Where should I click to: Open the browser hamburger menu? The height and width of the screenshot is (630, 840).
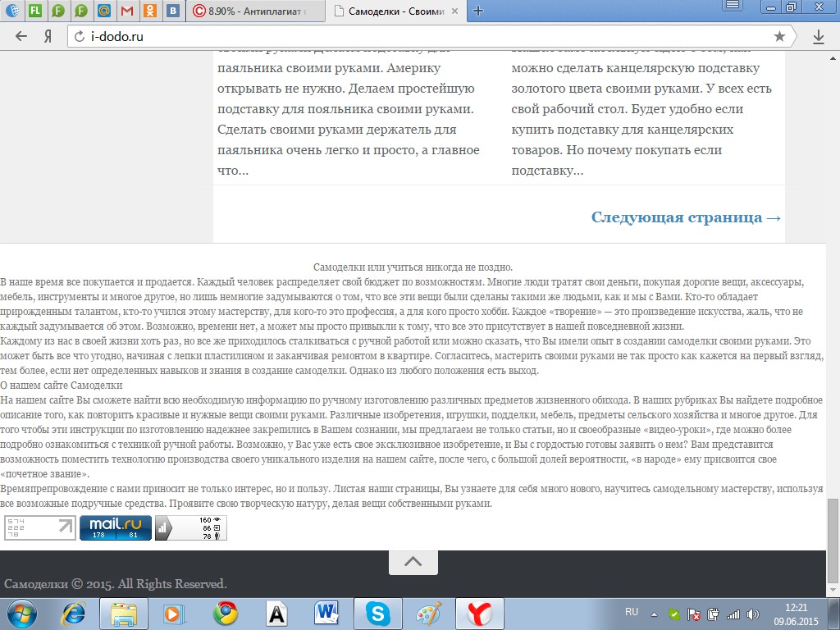point(733,6)
